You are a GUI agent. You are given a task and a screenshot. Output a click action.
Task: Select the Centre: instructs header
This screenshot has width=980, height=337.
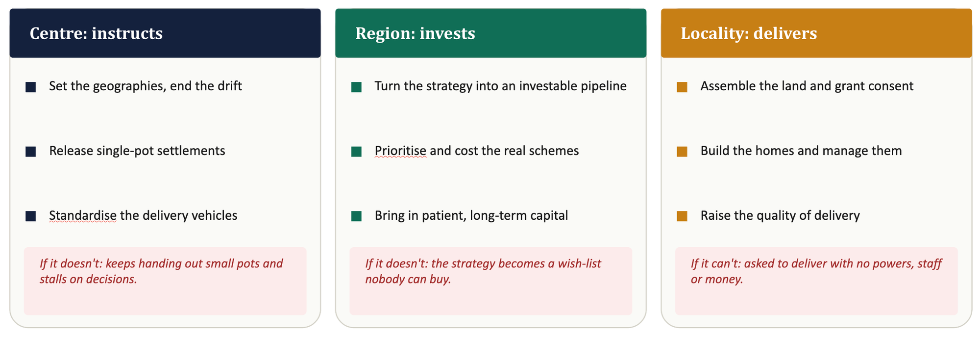coord(165,33)
